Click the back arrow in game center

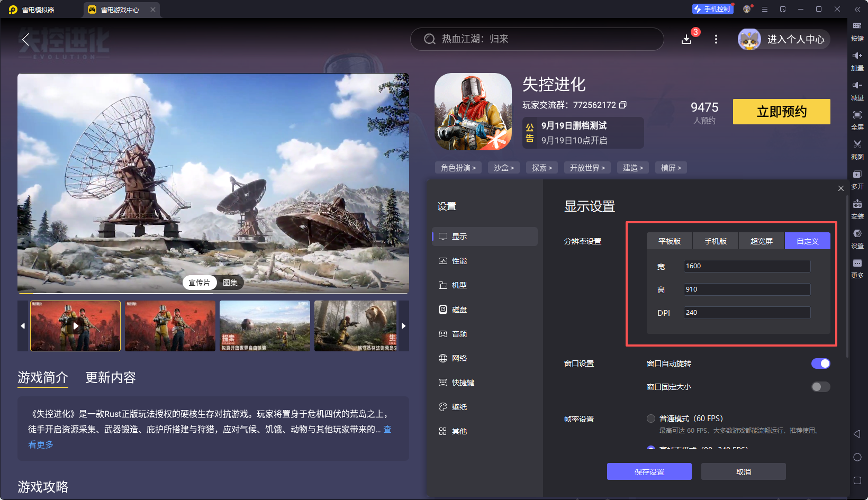click(25, 39)
